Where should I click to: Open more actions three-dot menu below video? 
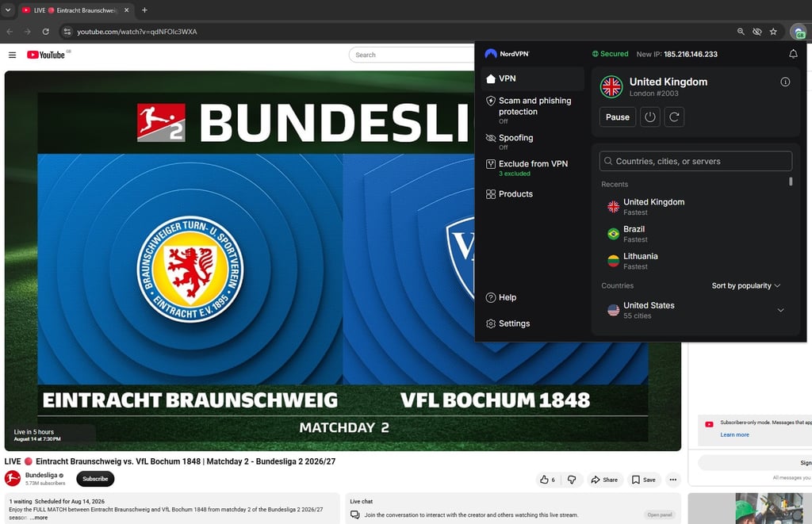click(672, 480)
